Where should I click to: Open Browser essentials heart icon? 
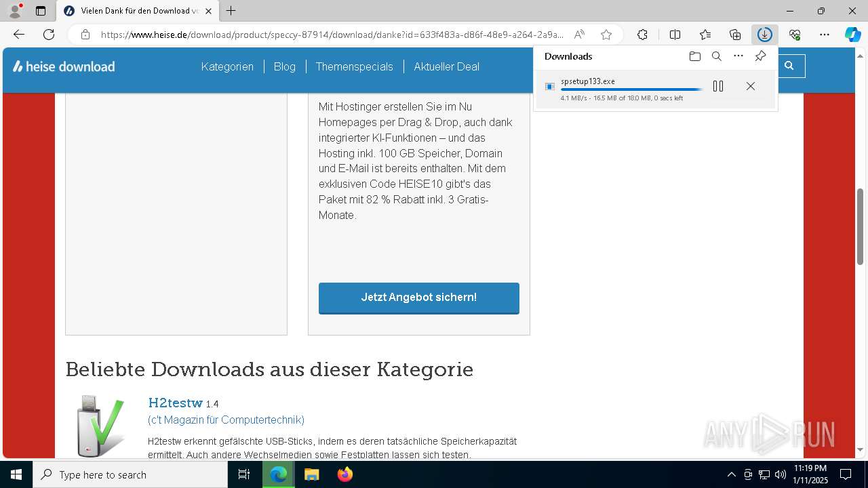coord(795,35)
